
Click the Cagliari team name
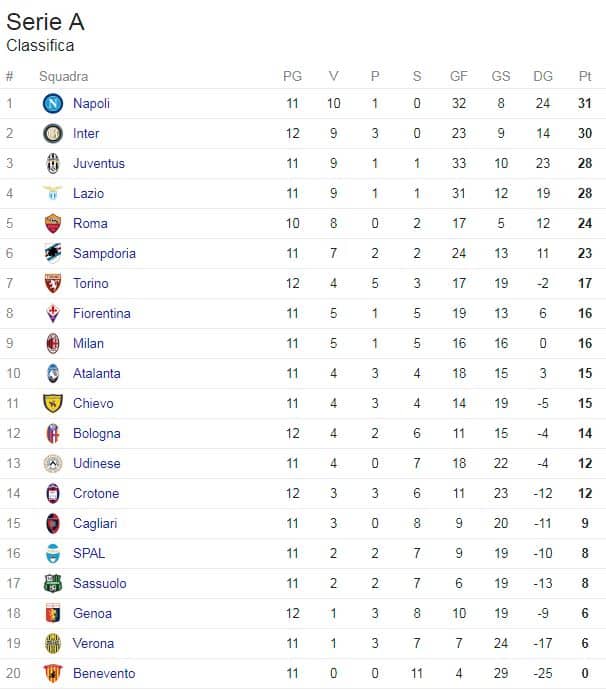95,523
